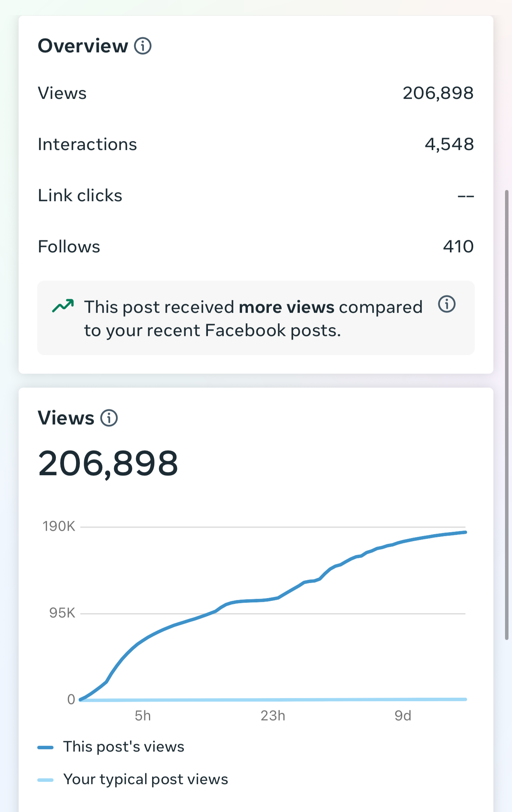Click the end point of views curve
The width and height of the screenshot is (512, 812).
point(465,532)
